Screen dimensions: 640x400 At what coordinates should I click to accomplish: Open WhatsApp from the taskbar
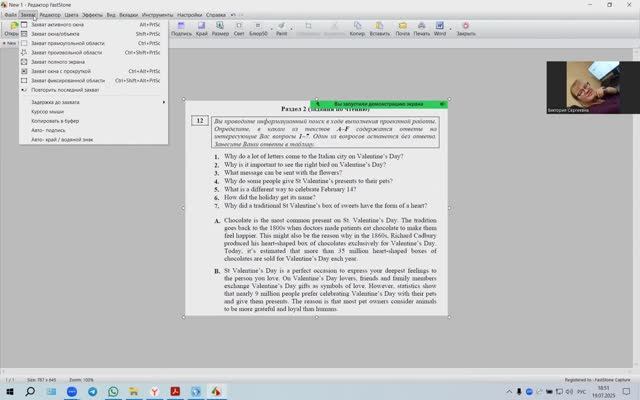(113, 392)
